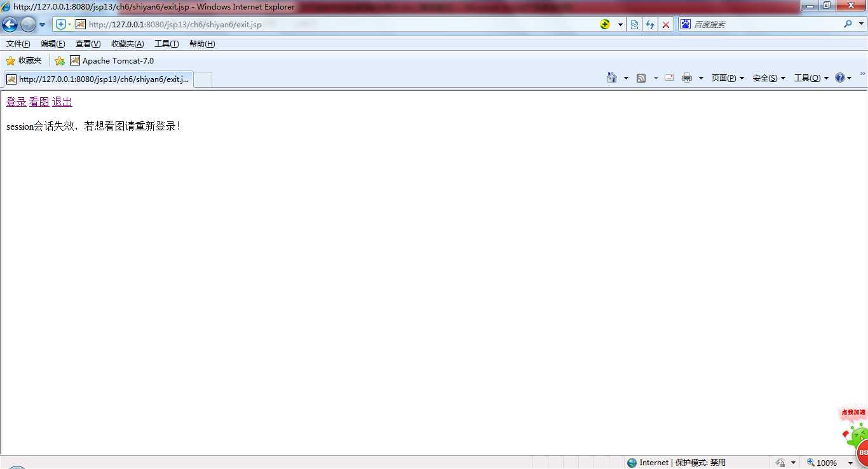868x469 pixels.
Task: Open the 页面(P) command menu
Action: pos(728,78)
